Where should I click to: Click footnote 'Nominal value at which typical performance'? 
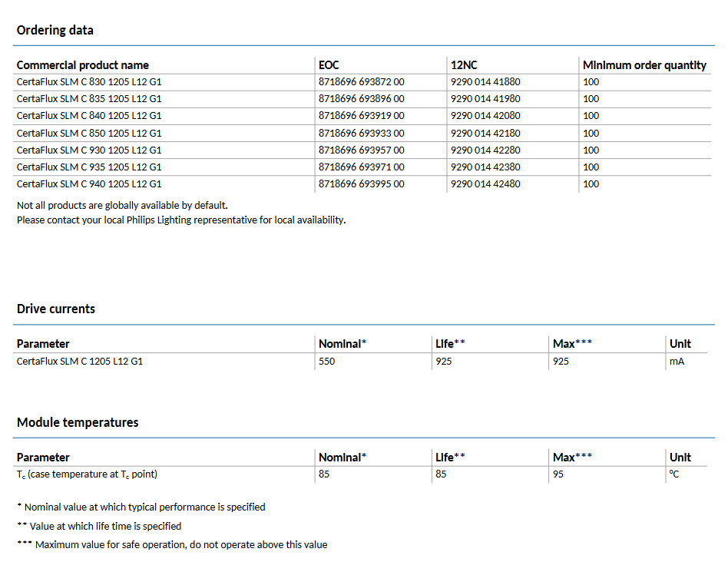pos(141,507)
